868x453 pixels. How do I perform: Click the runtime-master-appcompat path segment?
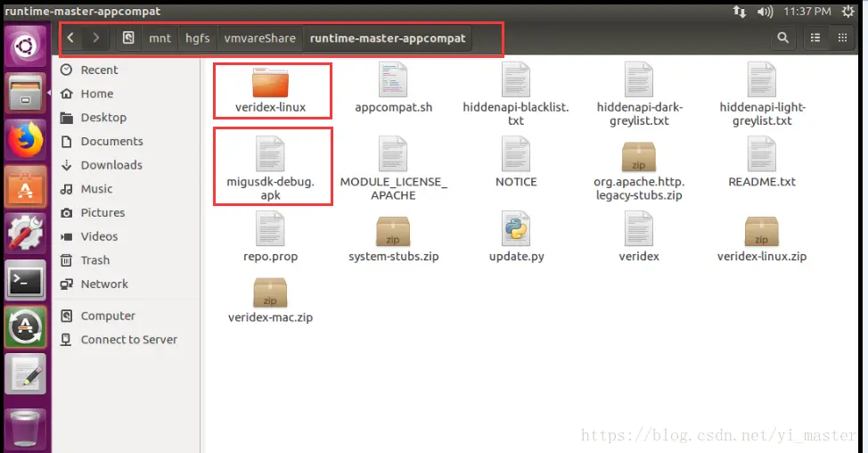click(388, 38)
